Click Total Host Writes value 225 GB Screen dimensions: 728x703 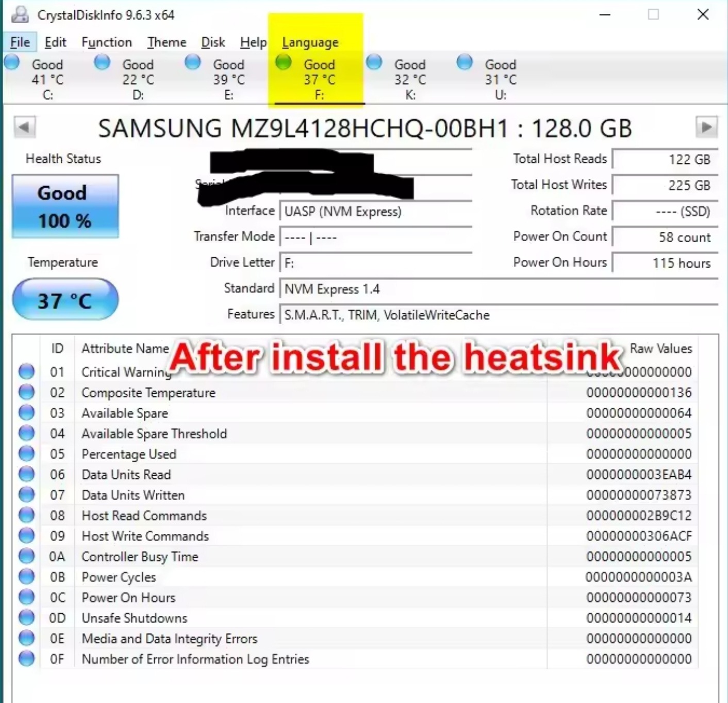coord(665,185)
